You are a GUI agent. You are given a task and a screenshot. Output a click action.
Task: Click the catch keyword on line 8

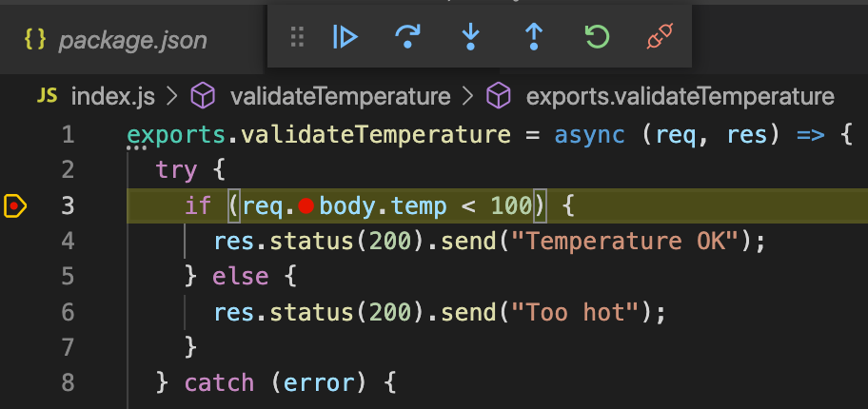(219, 382)
